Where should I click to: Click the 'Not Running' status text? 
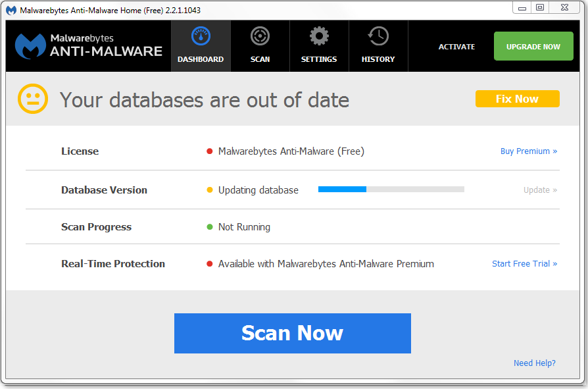(x=244, y=227)
